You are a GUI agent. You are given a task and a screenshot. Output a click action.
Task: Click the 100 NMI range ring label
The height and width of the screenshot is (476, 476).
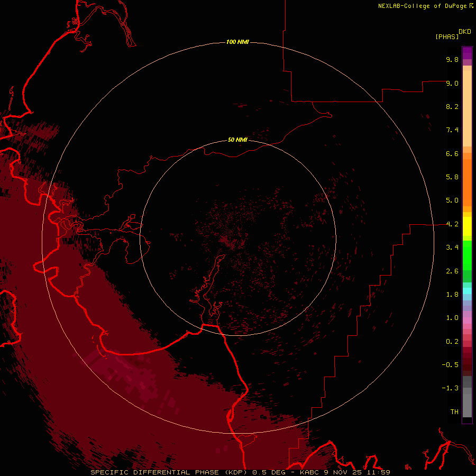click(x=237, y=42)
